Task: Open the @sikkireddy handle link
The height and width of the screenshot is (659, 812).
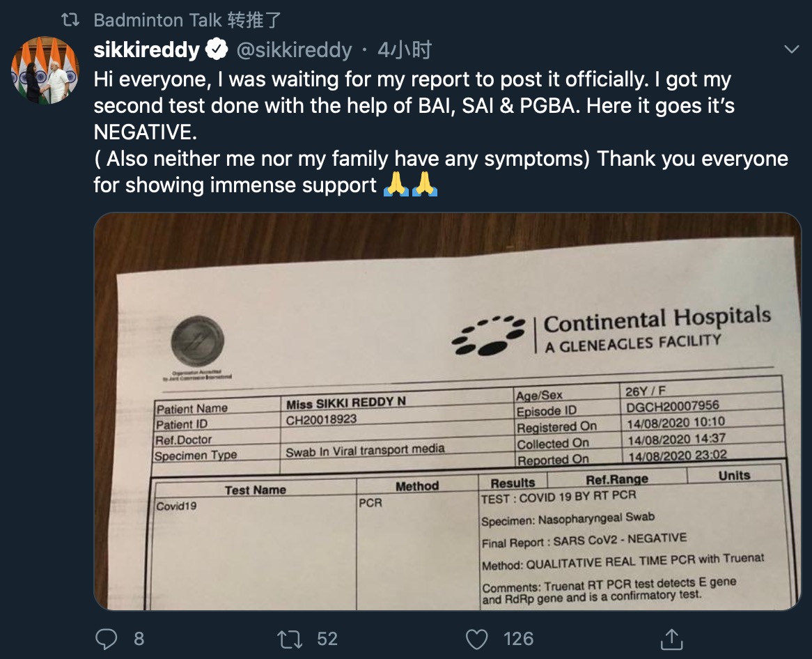Action: [x=295, y=50]
